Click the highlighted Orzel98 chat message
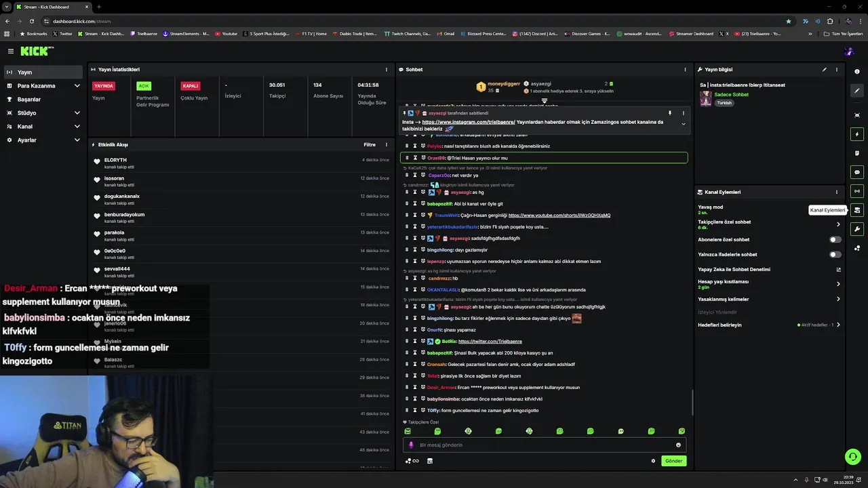The width and height of the screenshot is (868, 488). click(545, 158)
